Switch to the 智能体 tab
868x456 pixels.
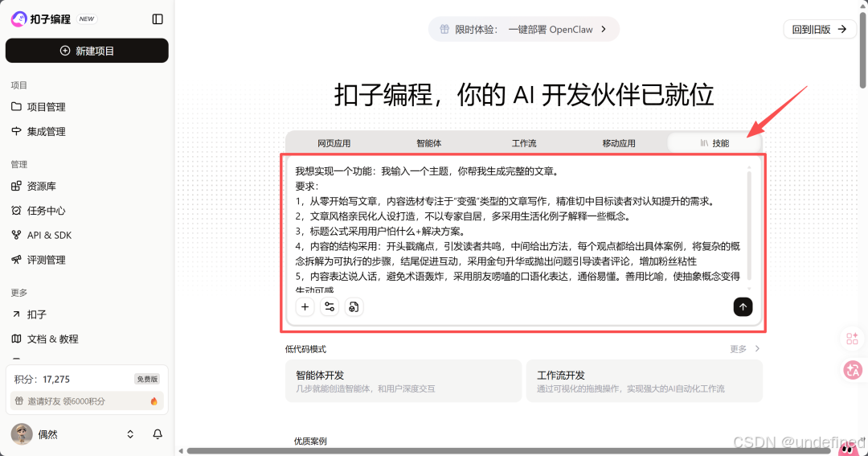[429, 143]
